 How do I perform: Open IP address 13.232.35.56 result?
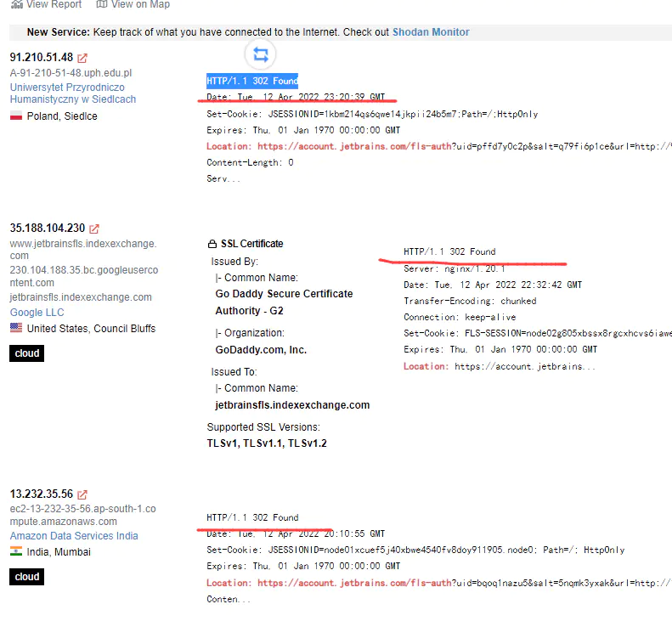click(x=42, y=494)
